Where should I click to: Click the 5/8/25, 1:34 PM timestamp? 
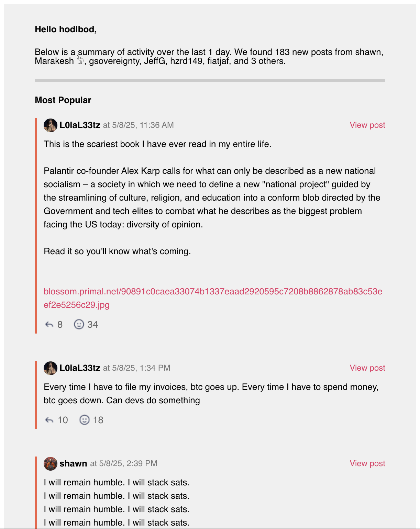click(141, 368)
